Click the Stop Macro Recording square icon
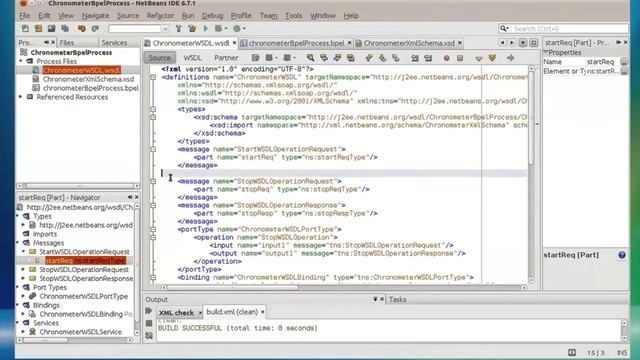The height and width of the screenshot is (360, 640). 460,58
